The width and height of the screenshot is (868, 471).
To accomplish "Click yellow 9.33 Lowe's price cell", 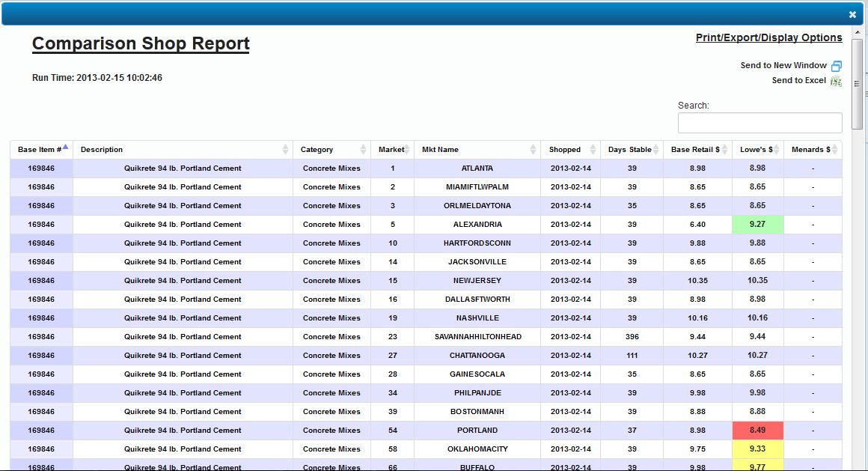I will [757, 449].
